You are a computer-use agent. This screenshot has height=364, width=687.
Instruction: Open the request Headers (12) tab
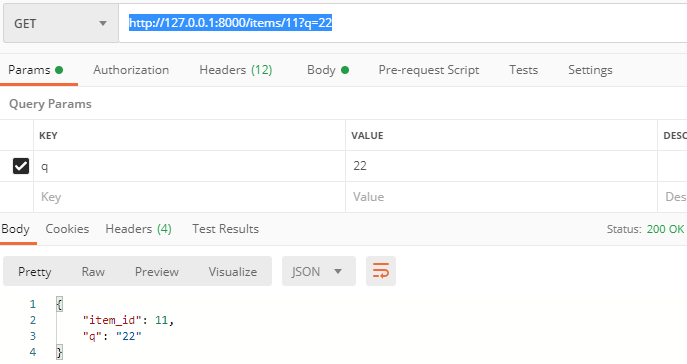(x=236, y=70)
